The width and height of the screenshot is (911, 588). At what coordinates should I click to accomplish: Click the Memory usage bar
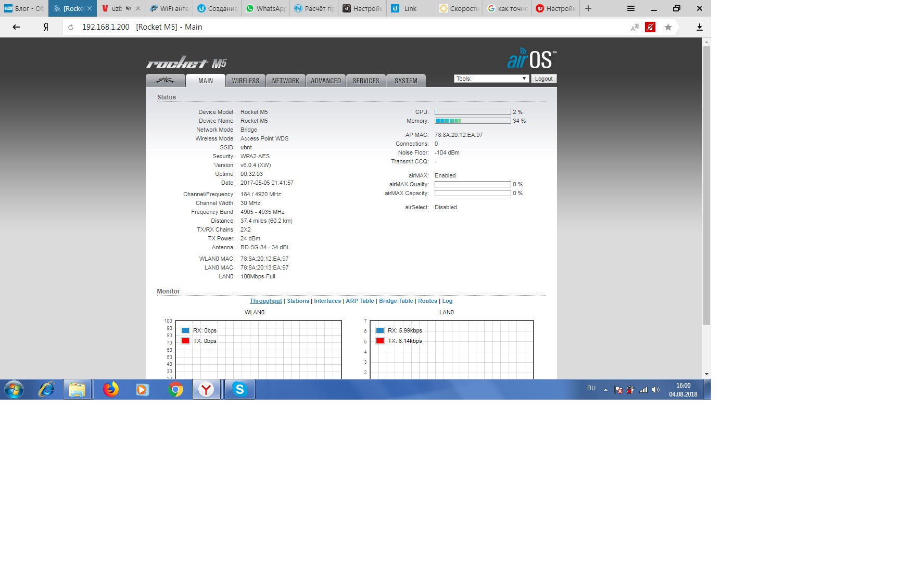click(x=473, y=121)
